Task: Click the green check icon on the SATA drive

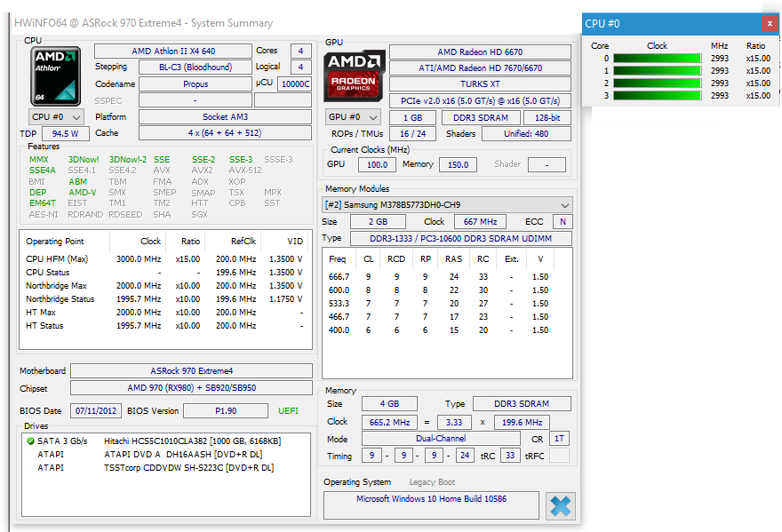Action: [30, 441]
